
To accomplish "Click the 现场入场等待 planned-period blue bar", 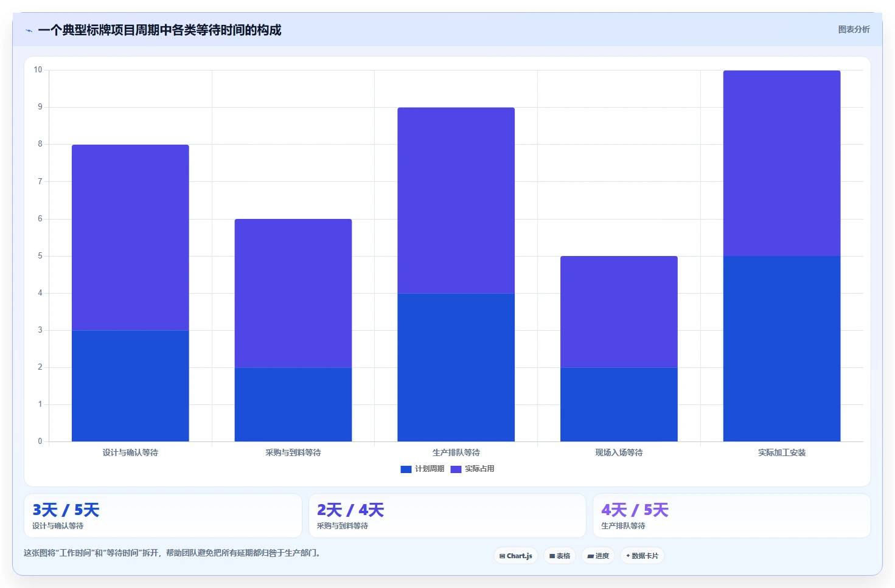I will point(619,404).
